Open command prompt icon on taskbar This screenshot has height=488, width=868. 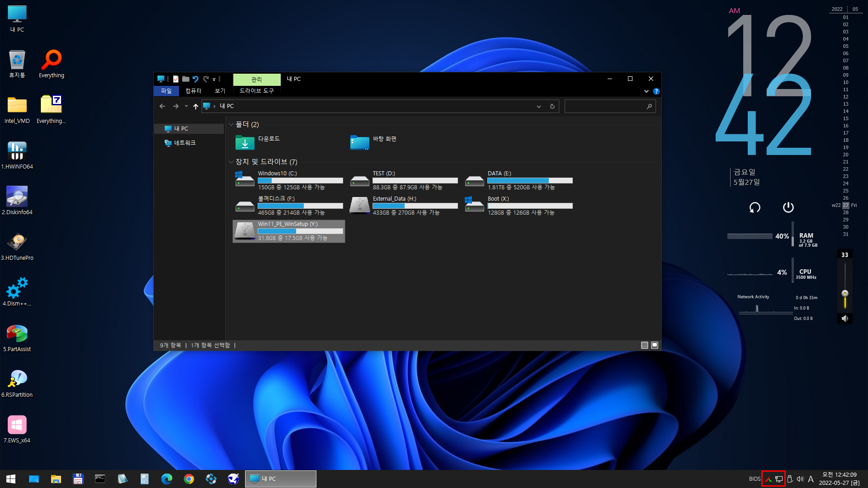point(100,479)
